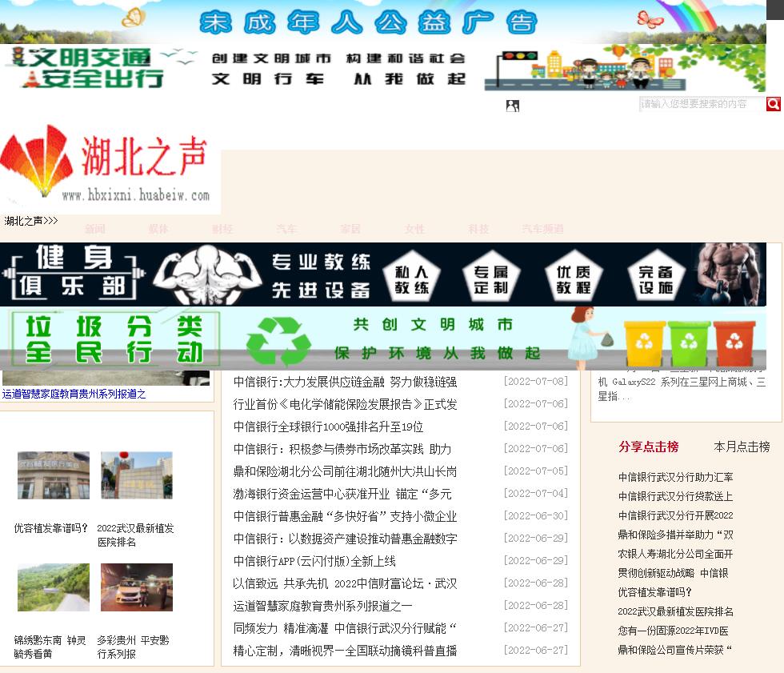
Task: Open the 运道智慧家庭教育贵州系列报道之 link on the left
Action: point(74,394)
